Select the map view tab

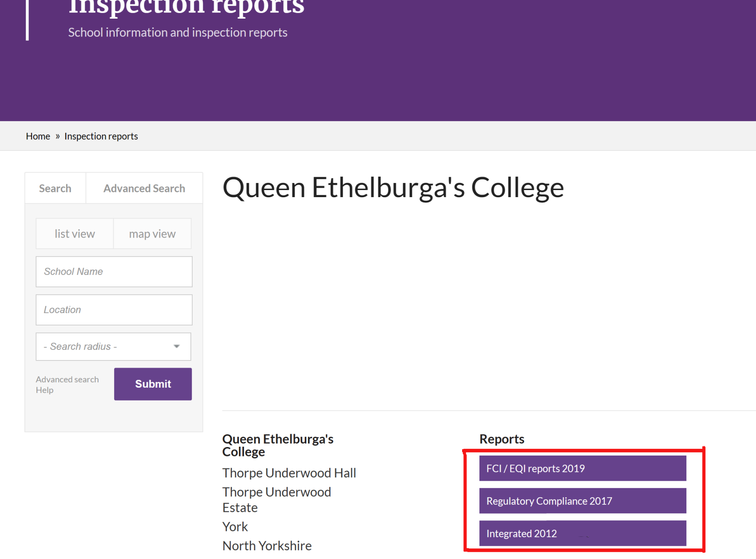(x=152, y=234)
